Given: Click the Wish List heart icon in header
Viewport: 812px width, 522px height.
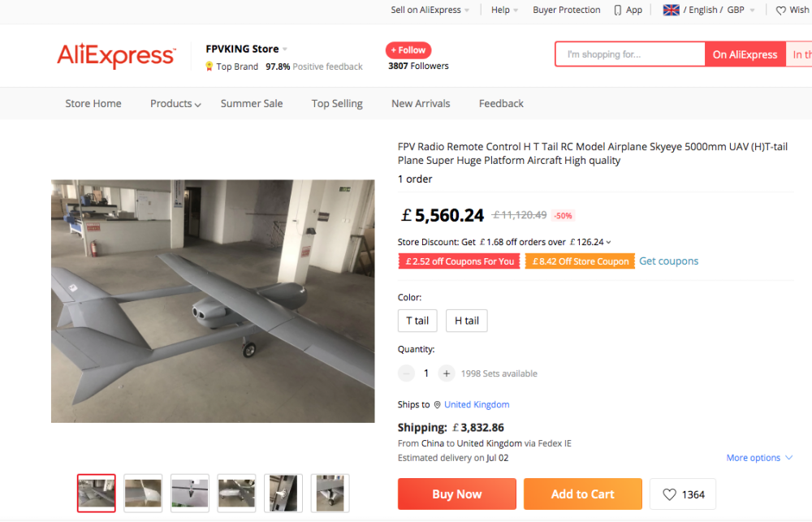Looking at the screenshot, I should tap(781, 11).
